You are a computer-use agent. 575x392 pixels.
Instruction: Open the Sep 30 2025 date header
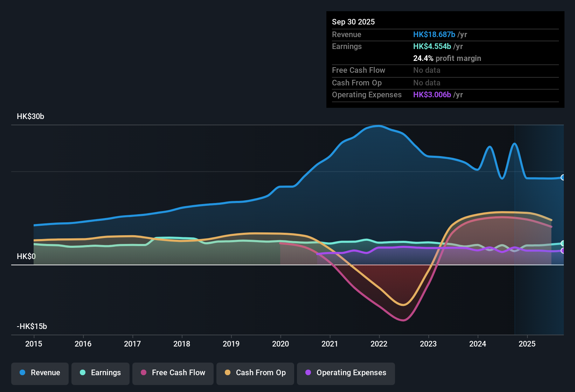point(353,22)
